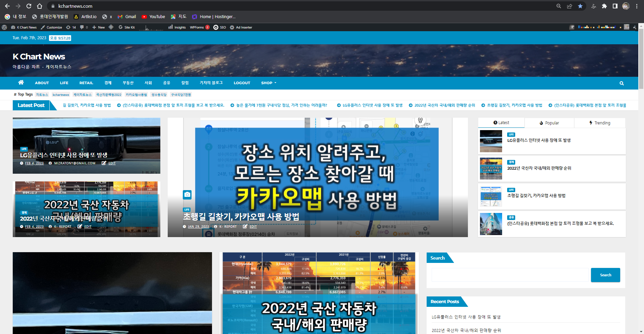The image size is (644, 334).
Task: Click the share page icon in address bar
Action: pyautogui.click(x=570, y=6)
